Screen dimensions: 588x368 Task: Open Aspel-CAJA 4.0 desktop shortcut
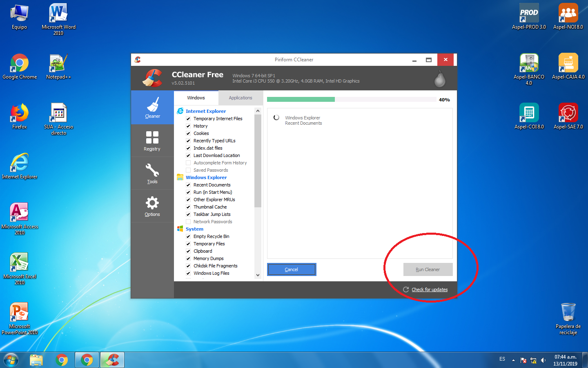coord(568,67)
